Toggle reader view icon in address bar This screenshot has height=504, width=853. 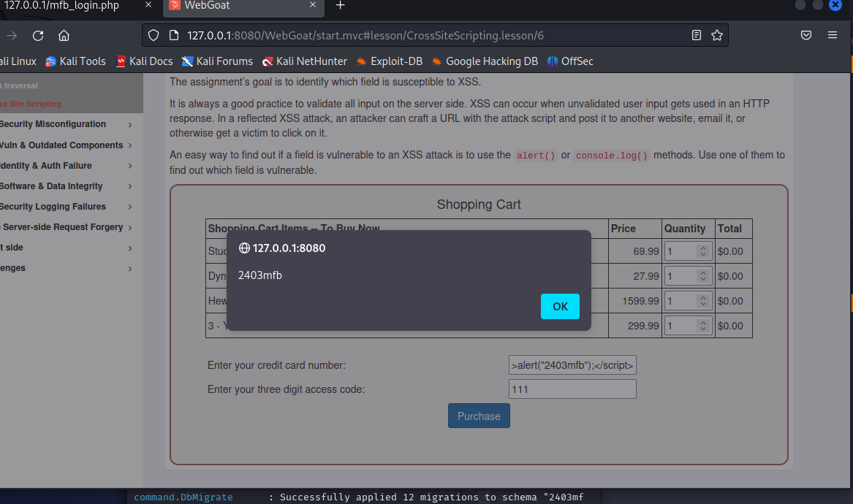tap(697, 35)
